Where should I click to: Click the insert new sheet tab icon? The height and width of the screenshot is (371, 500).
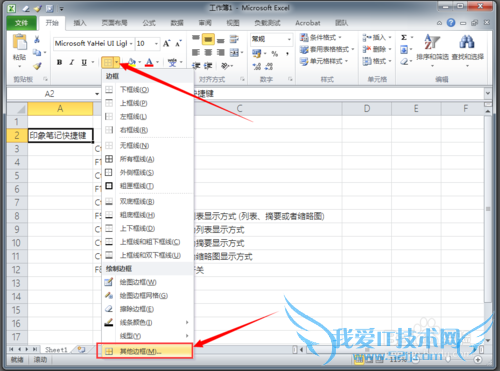pos(81,349)
